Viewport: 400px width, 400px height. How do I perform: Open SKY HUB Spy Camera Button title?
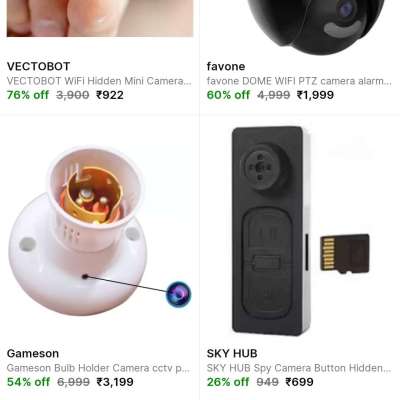click(299, 368)
